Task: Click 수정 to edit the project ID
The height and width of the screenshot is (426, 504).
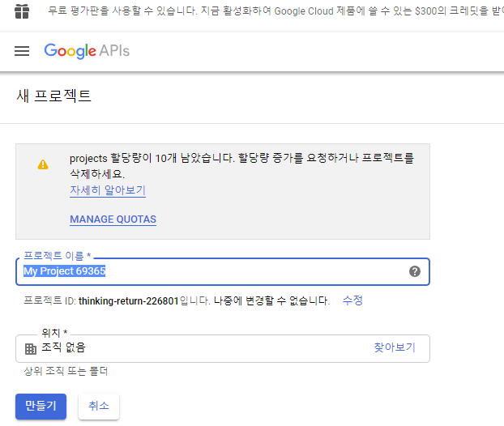Action: pyautogui.click(x=352, y=300)
